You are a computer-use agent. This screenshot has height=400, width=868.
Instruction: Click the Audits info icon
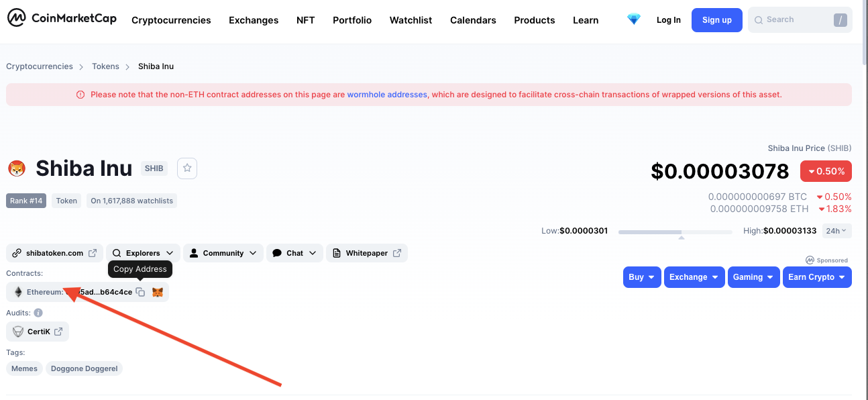pos(38,313)
